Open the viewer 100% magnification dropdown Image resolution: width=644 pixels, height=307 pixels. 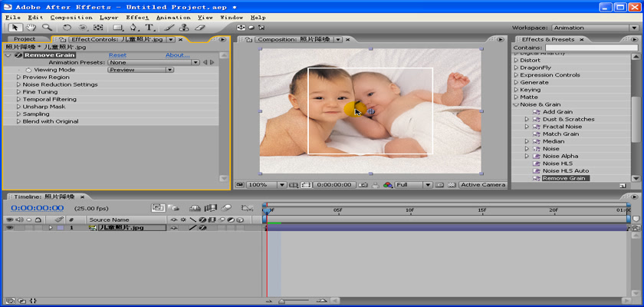coord(266,185)
